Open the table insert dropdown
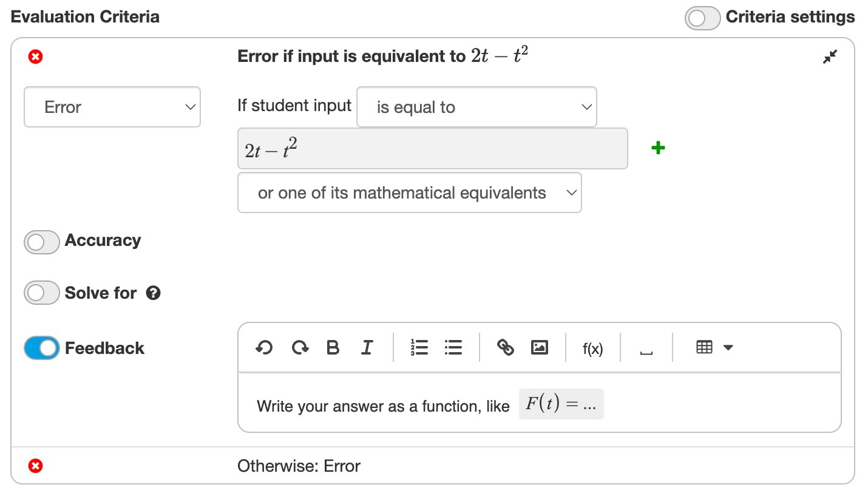 coord(714,348)
